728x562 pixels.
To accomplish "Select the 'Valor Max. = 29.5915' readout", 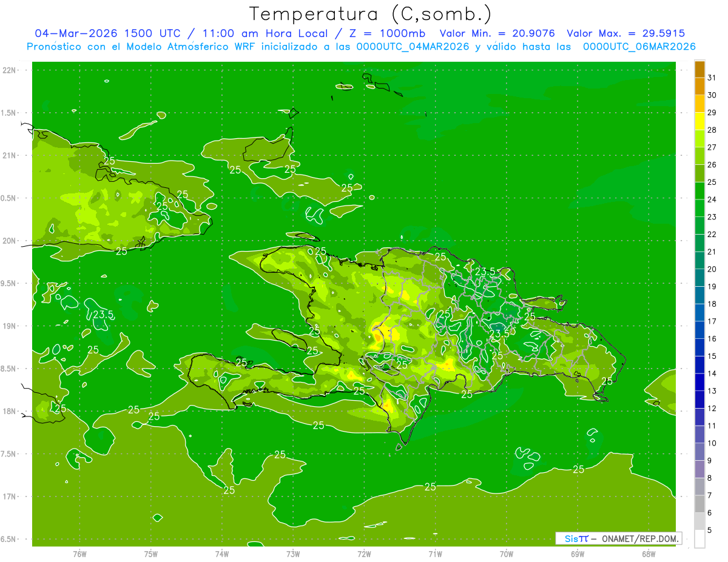I will click(626, 33).
